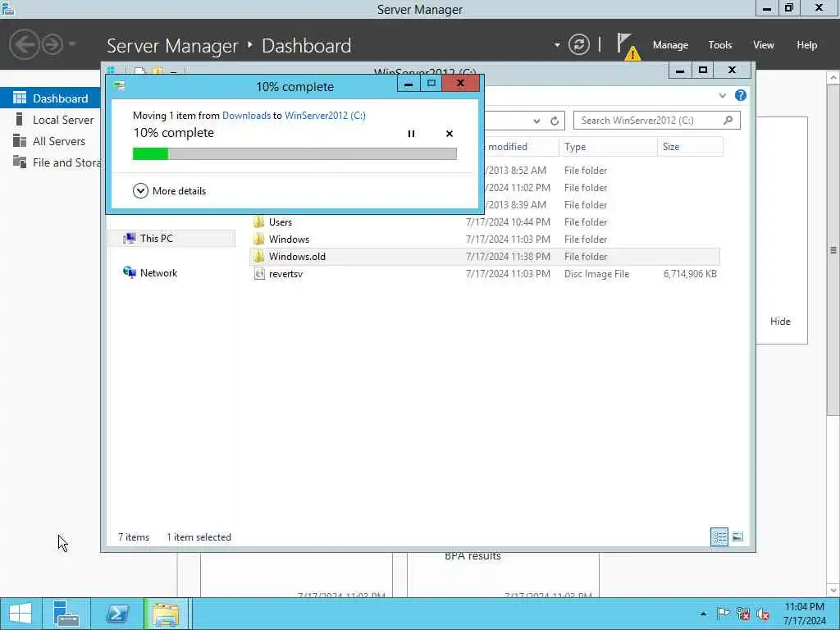840x630 pixels.
Task: Expand the Explorer ribbon chevron
Action: point(723,95)
